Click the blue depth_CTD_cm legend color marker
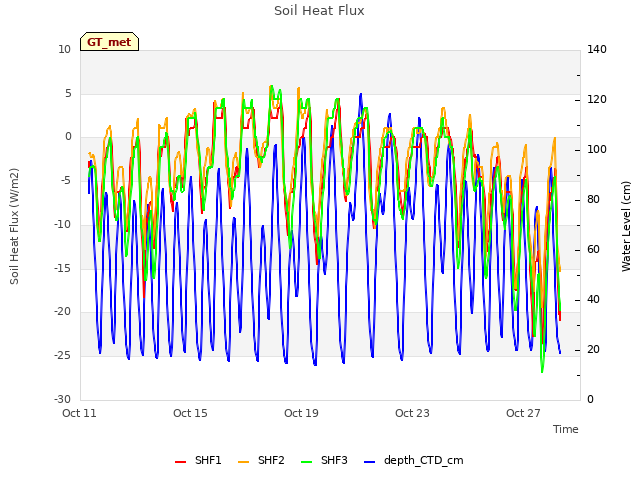The width and height of the screenshot is (640, 480). (x=369, y=462)
